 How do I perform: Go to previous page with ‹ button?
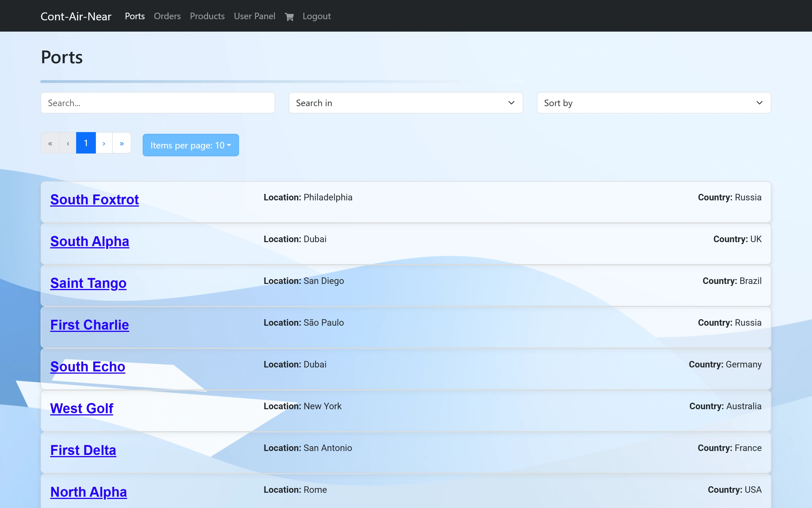(x=68, y=143)
